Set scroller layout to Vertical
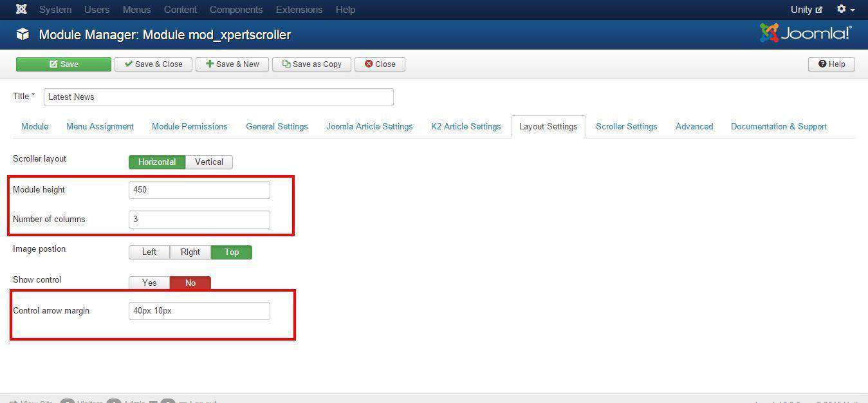This screenshot has width=868, height=403. coord(208,162)
